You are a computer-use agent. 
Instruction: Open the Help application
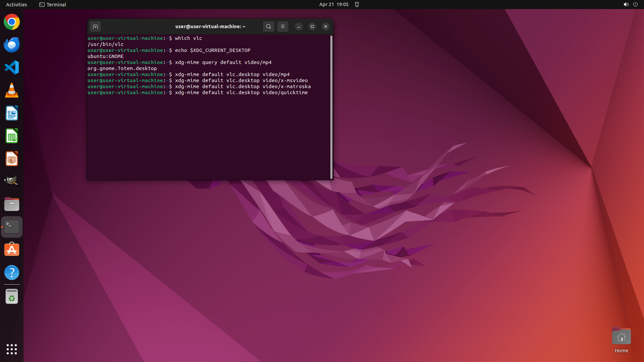[x=12, y=273]
